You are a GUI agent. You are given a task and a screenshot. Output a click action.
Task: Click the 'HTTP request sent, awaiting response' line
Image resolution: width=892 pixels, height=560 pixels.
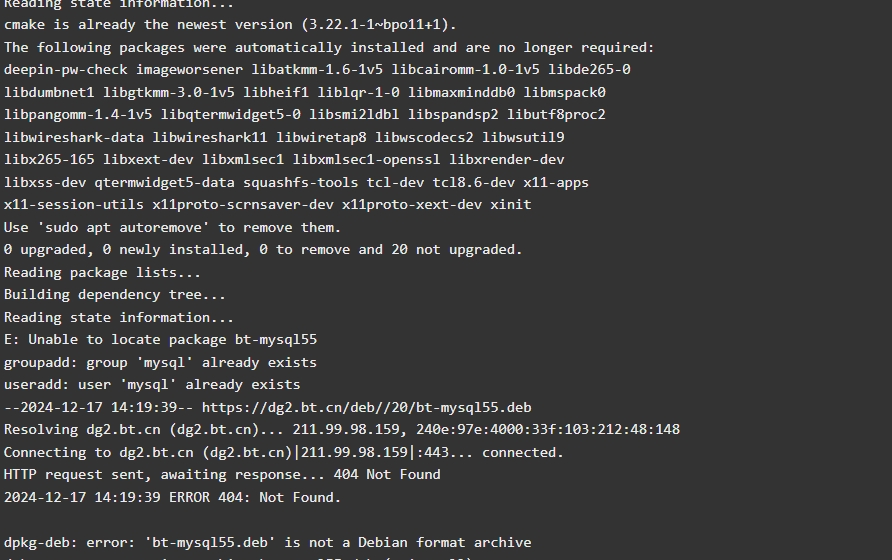tap(222, 475)
